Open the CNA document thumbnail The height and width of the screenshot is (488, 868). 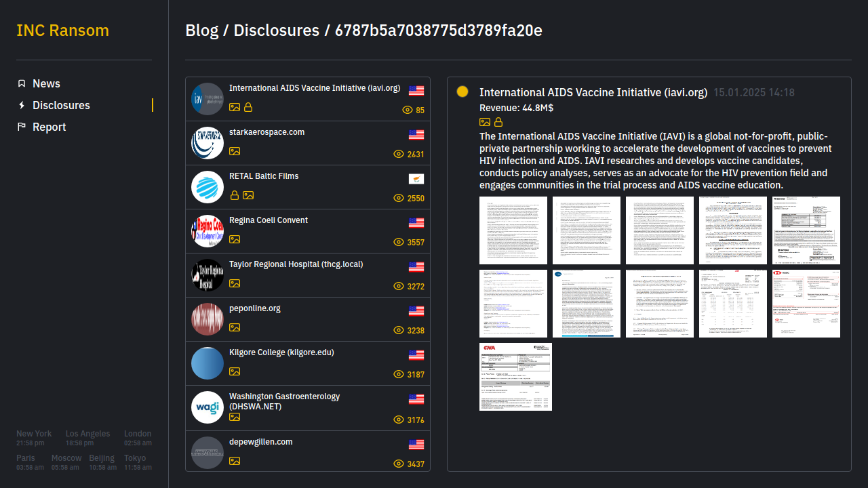tap(515, 376)
